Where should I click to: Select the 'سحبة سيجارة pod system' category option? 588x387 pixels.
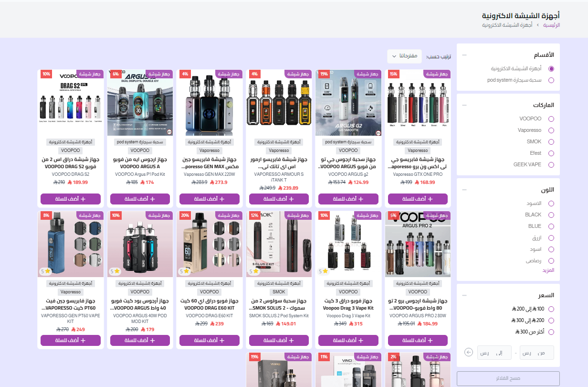(x=551, y=80)
